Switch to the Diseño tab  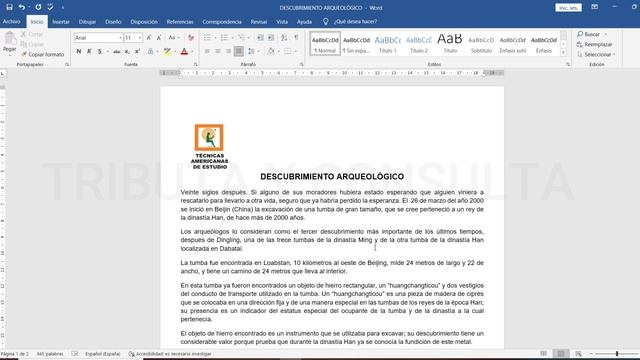113,22
